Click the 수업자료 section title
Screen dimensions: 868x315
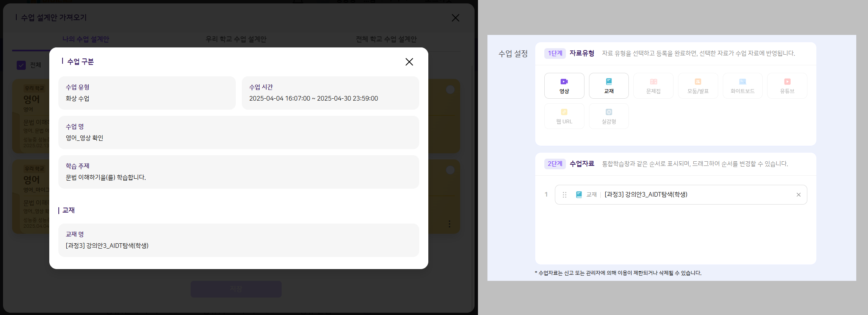[582, 164]
